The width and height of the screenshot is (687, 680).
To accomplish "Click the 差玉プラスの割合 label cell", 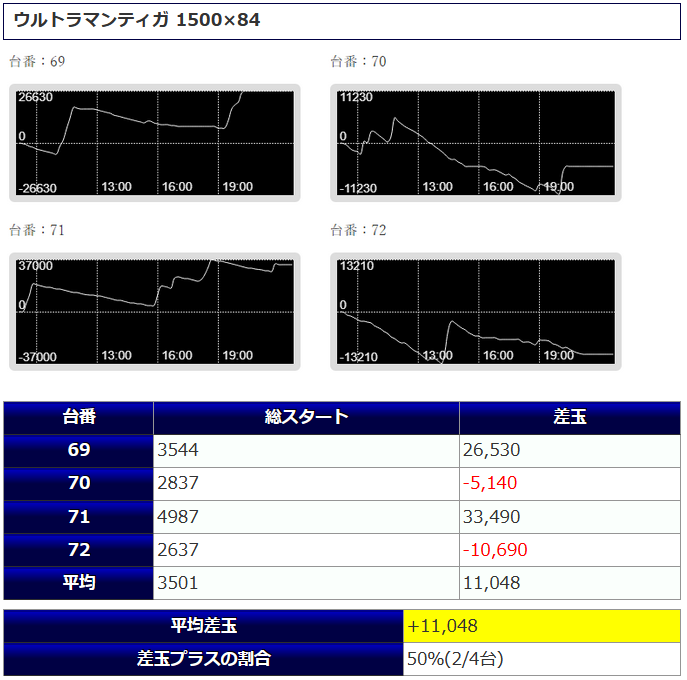I will 204,659.
